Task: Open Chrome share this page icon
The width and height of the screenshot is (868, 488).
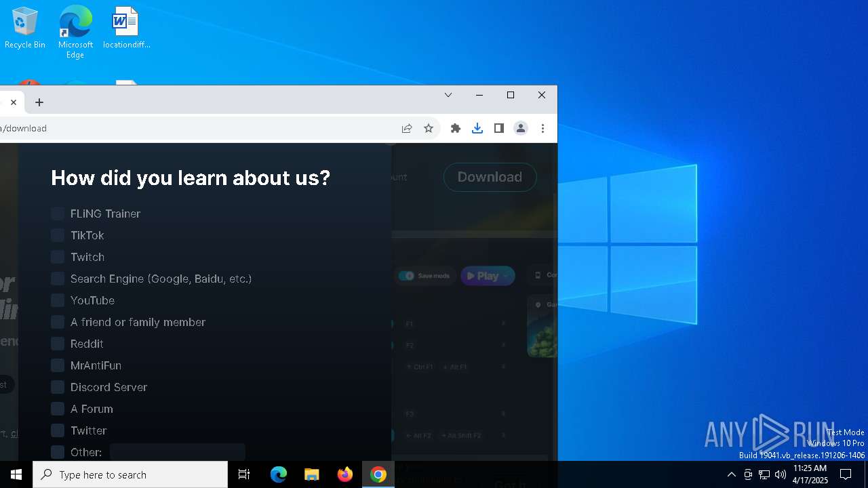Action: pos(407,128)
